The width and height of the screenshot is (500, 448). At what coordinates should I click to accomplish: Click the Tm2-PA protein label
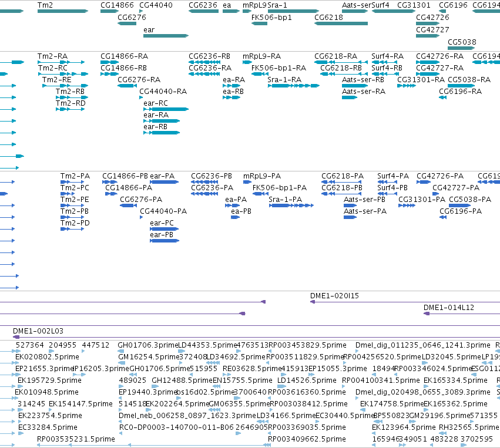[x=75, y=176]
